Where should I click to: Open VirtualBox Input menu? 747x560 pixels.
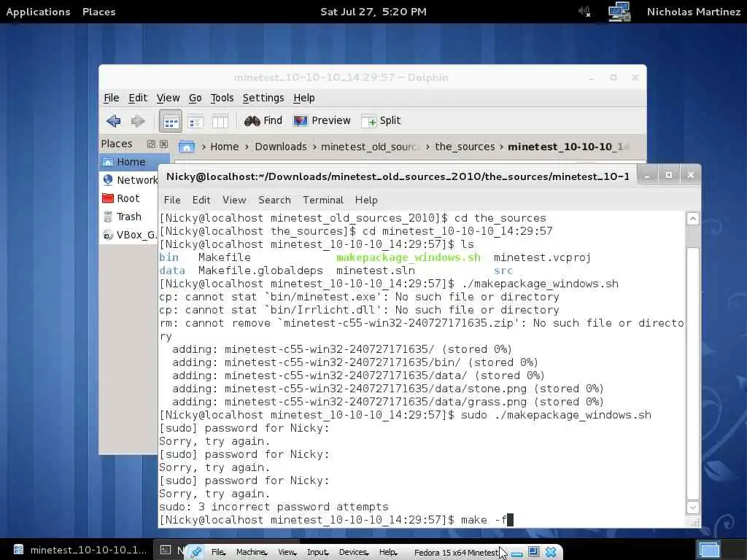point(318,553)
